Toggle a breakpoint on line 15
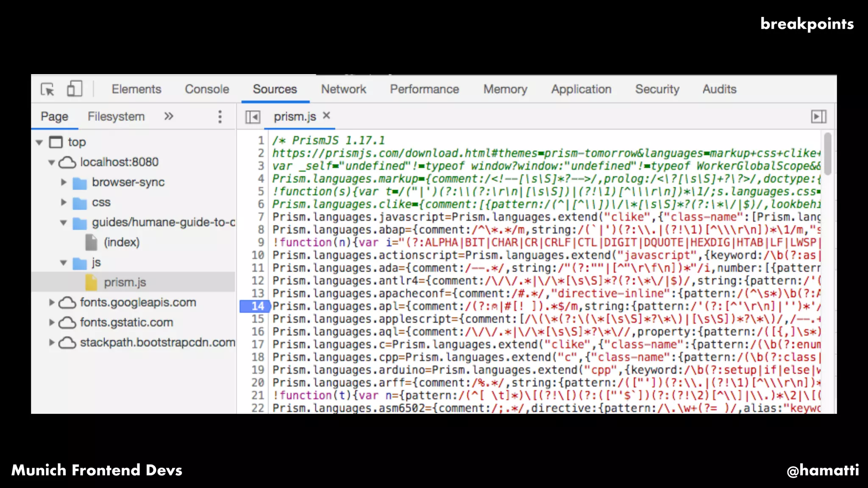868x488 pixels. pyautogui.click(x=258, y=319)
